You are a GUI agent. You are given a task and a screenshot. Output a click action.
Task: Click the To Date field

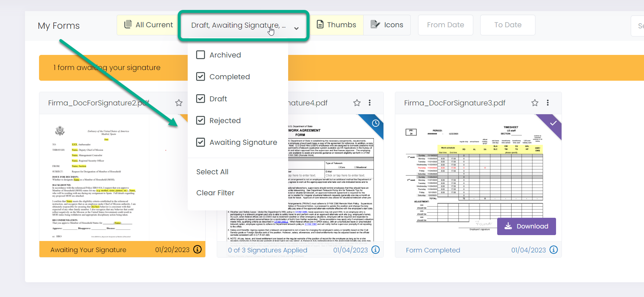coord(507,25)
